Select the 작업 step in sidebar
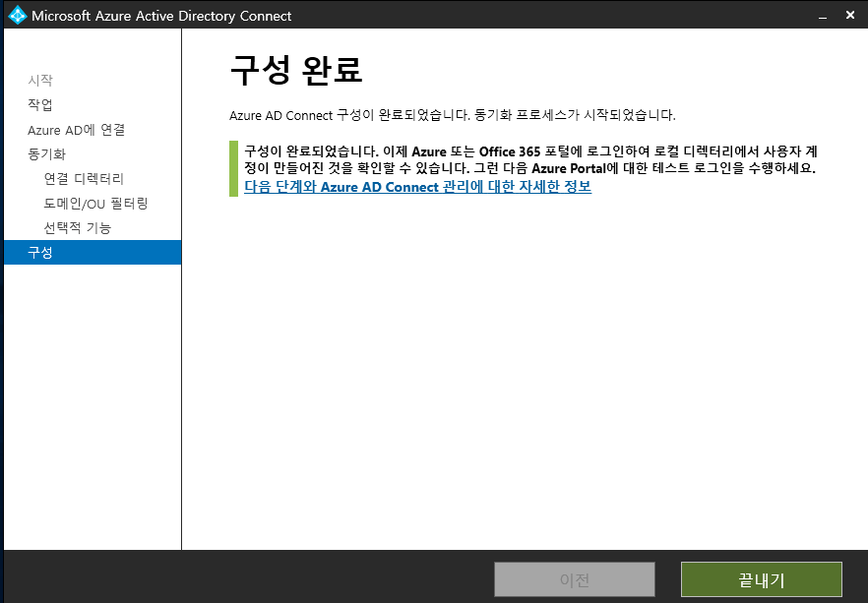868x603 pixels. pyautogui.click(x=40, y=104)
